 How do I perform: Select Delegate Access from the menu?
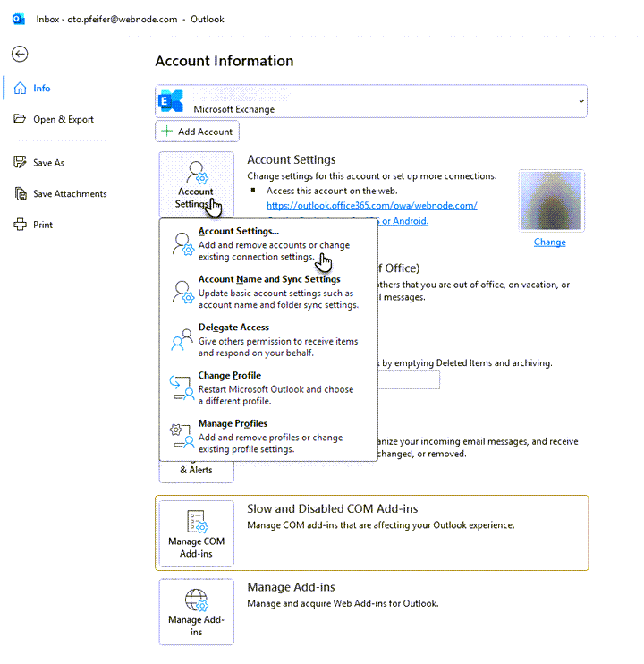pos(233,328)
